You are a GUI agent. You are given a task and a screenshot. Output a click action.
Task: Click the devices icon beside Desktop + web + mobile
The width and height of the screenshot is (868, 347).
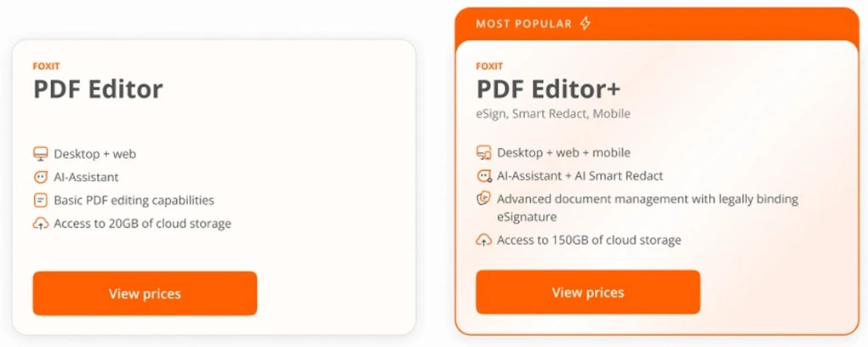click(483, 153)
